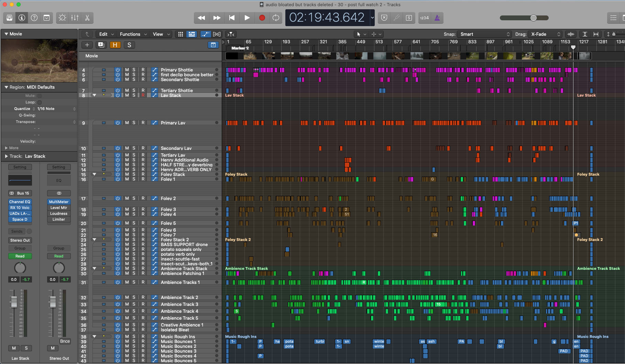Viewport: 625px width, 364px height.
Task: Toggle the Cycle mode button
Action: pos(276,18)
